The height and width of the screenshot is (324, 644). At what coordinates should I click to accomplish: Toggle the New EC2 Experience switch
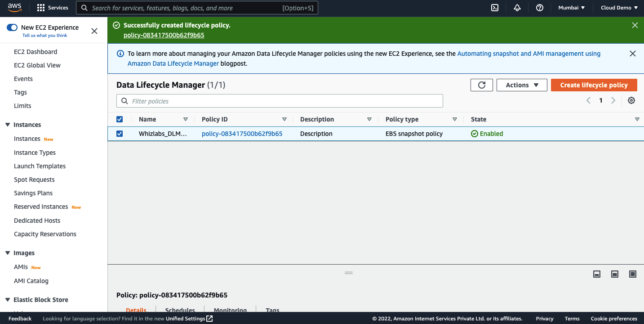pos(12,27)
